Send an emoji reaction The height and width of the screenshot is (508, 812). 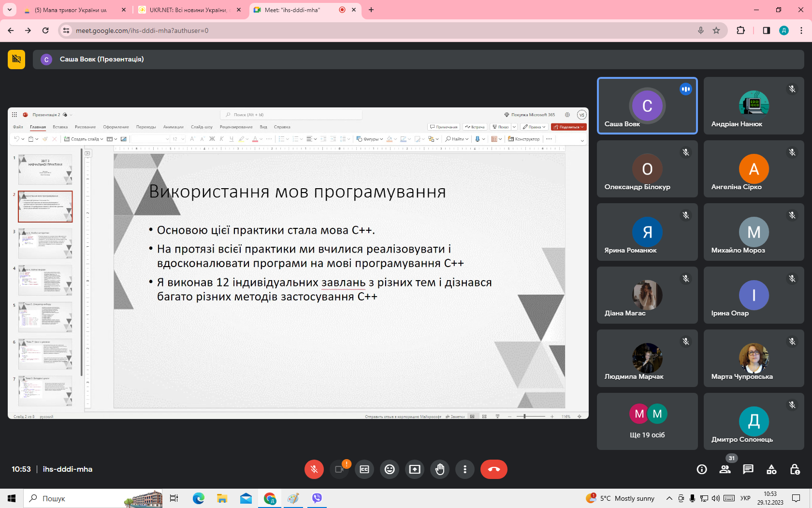click(390, 469)
